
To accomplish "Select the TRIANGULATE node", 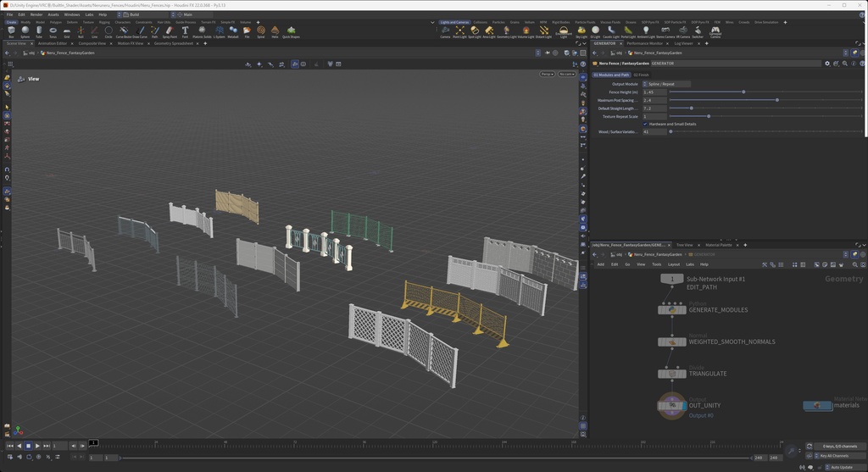I will click(x=672, y=374).
